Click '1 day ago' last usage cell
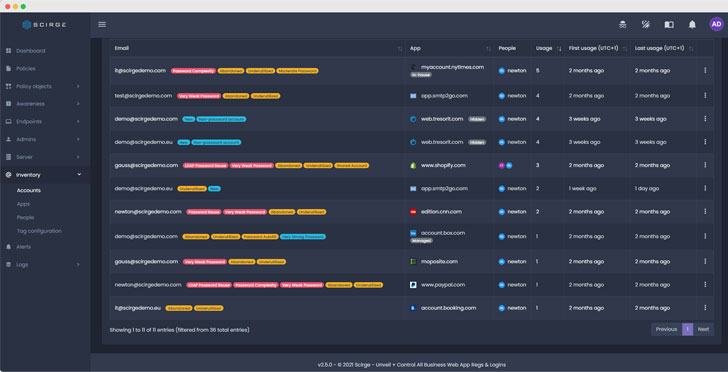The height and width of the screenshot is (372, 728). 647,189
